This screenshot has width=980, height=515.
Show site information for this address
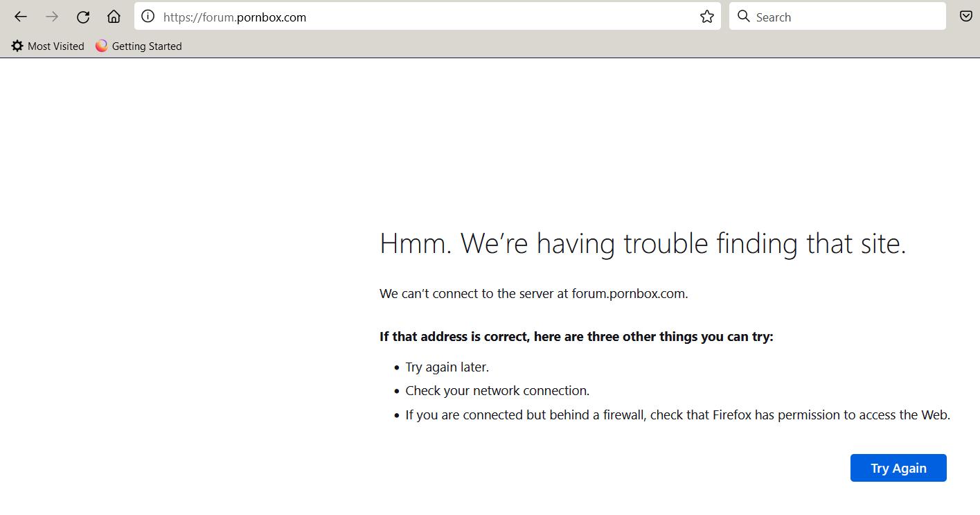coord(148,17)
